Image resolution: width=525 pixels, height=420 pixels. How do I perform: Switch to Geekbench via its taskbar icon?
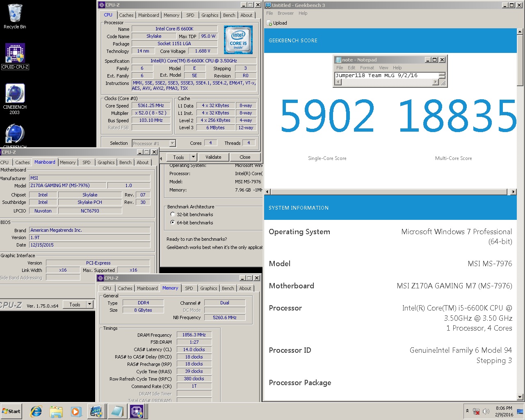96,411
